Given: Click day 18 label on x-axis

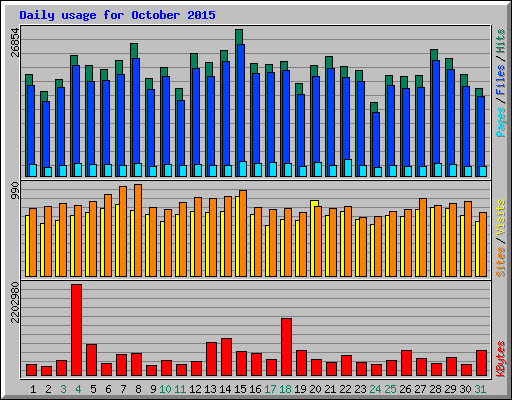Looking at the screenshot, I should pyautogui.click(x=285, y=389).
